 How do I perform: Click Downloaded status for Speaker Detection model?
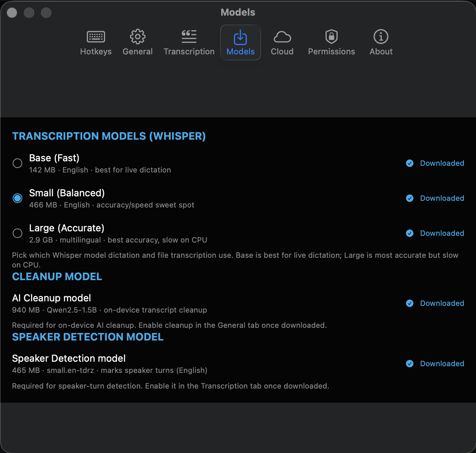(x=442, y=364)
